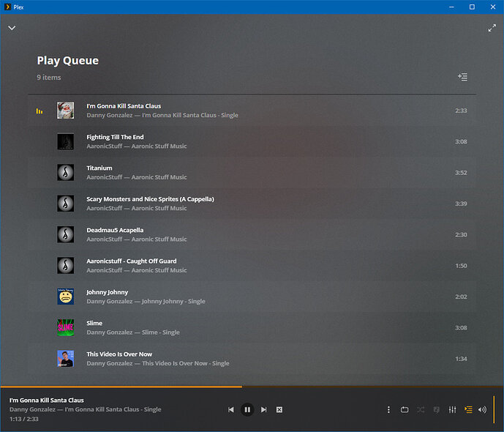
Task: Open the three-dot more options menu
Action: (388, 409)
